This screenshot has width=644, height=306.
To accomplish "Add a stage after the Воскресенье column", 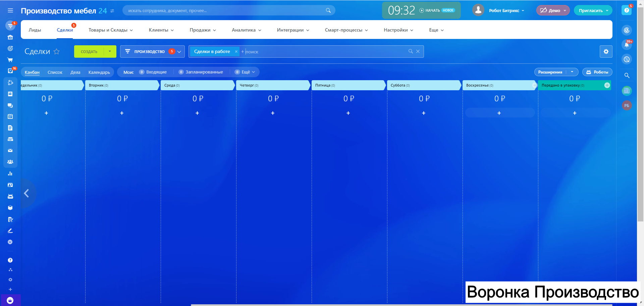I will (x=534, y=85).
